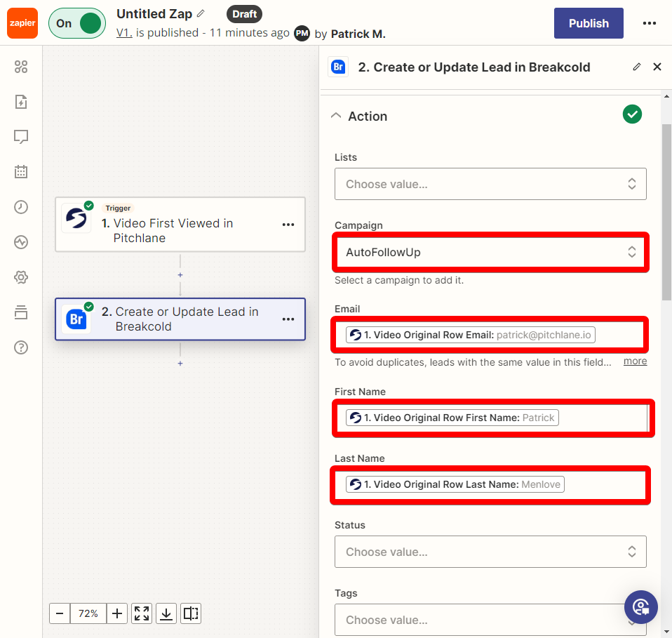This screenshot has width=672, height=638.
Task: Open the Breakcold step options menu
Action: (288, 319)
